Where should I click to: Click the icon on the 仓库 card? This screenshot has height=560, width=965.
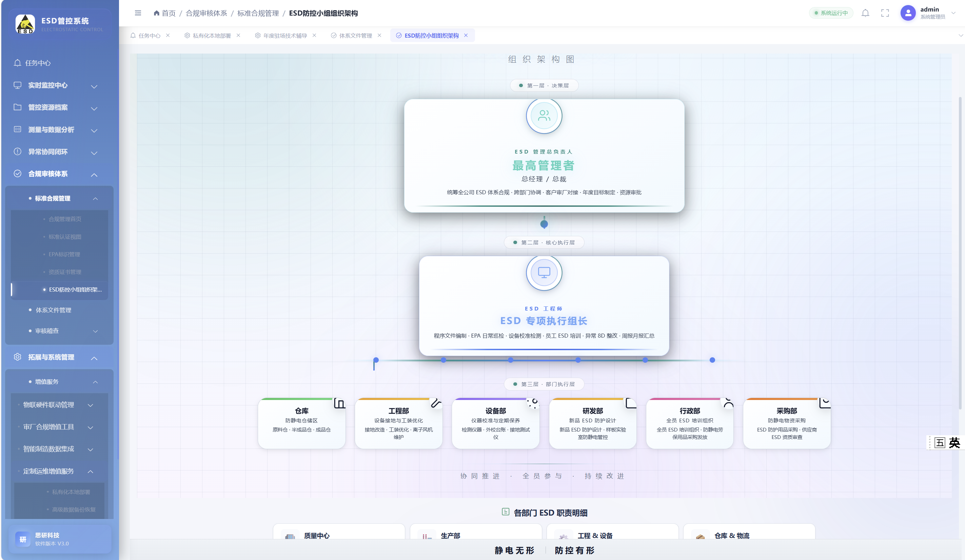click(339, 403)
